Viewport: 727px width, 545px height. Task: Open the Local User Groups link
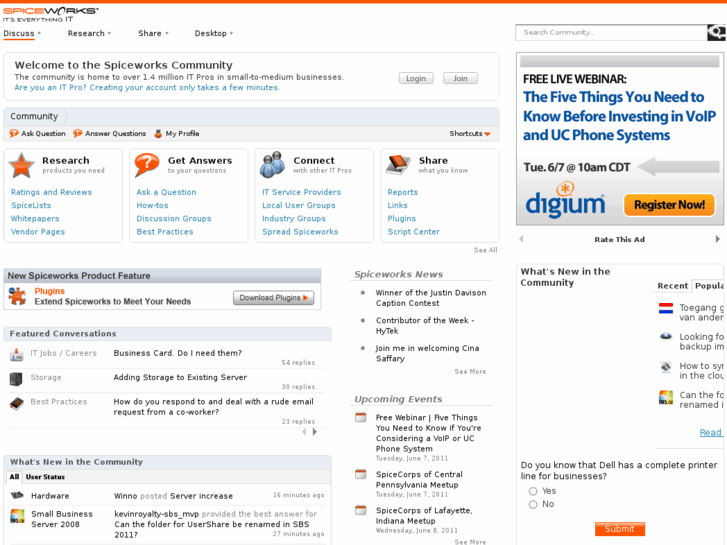click(x=299, y=205)
